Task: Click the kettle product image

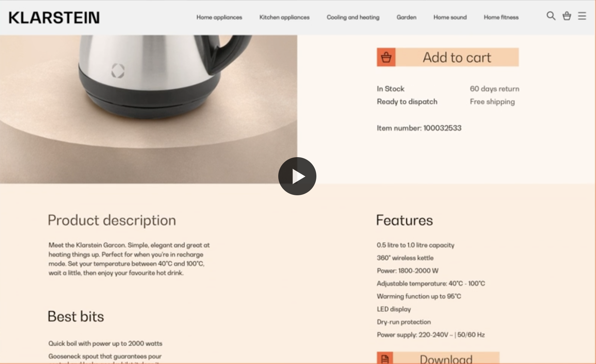Action: [149, 109]
